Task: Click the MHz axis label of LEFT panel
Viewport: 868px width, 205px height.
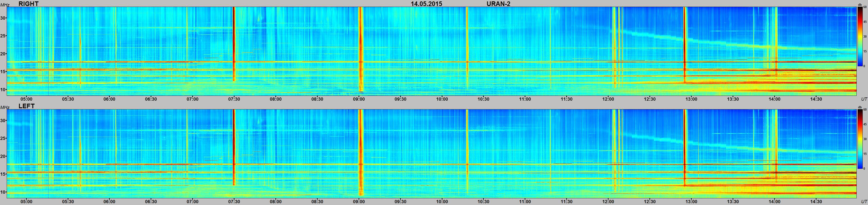Action: [5, 107]
